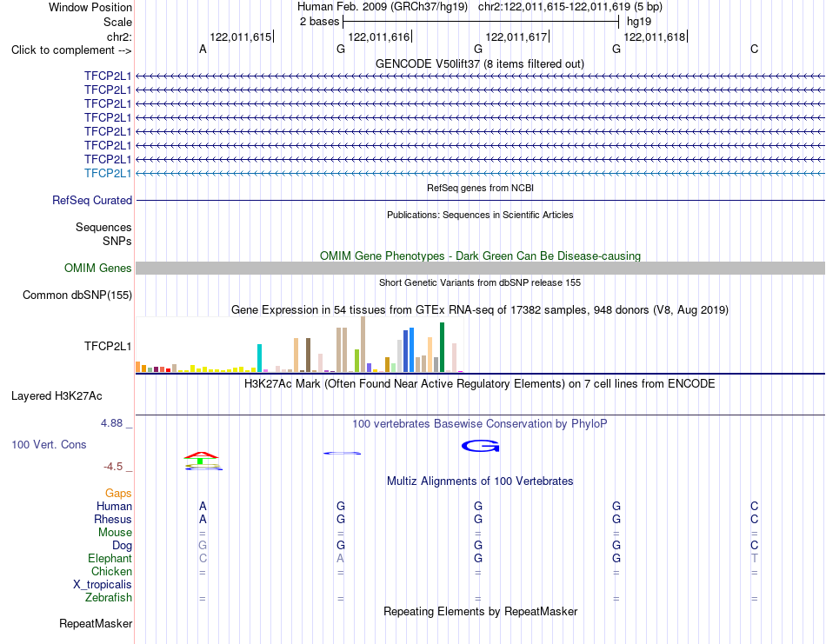Click the teal bar in the GTEx chart
The image size is (826, 644).
[259, 358]
